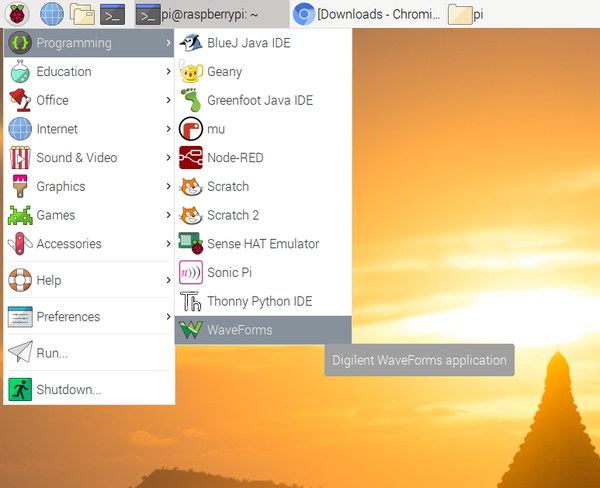The width and height of the screenshot is (600, 488).
Task: Start Greenfoot Java IDE
Action: (259, 100)
